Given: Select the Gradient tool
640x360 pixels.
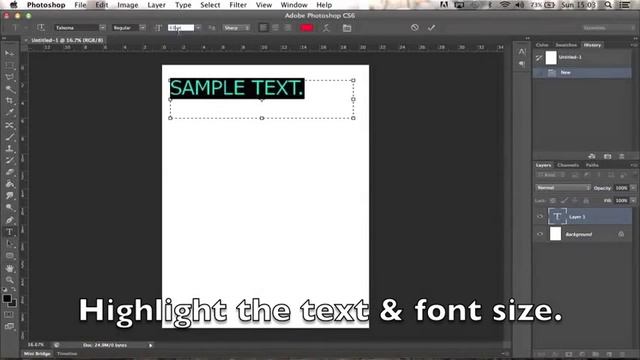Looking at the screenshot, I should coord(9,184).
